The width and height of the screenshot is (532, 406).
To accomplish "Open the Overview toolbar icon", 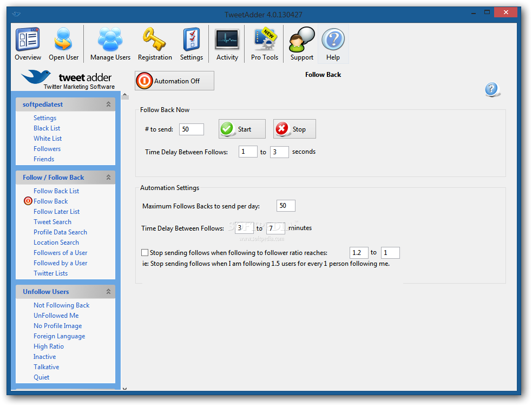I will pos(28,44).
